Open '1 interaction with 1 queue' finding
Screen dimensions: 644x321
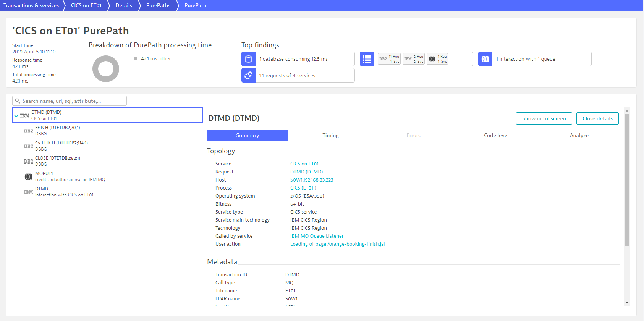pyautogui.click(x=535, y=59)
